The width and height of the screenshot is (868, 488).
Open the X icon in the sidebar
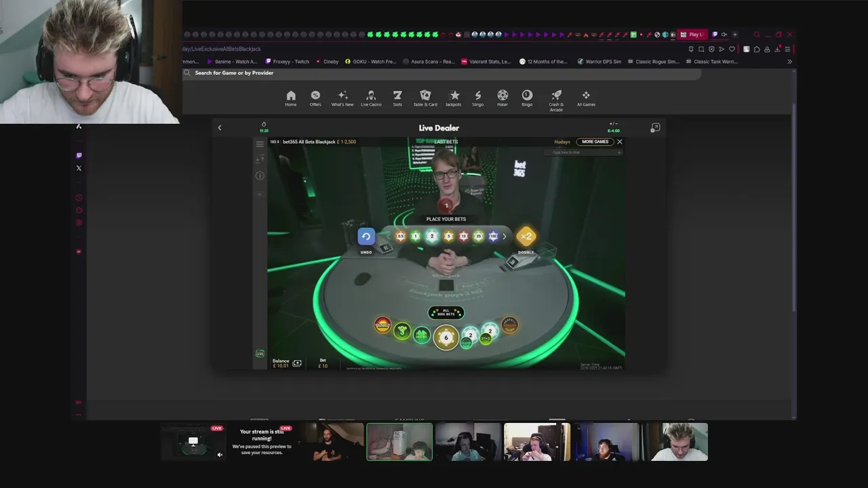(x=79, y=168)
